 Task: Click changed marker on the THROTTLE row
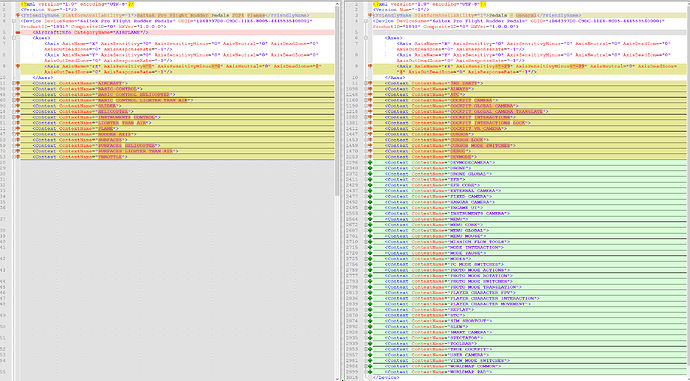click(18, 157)
